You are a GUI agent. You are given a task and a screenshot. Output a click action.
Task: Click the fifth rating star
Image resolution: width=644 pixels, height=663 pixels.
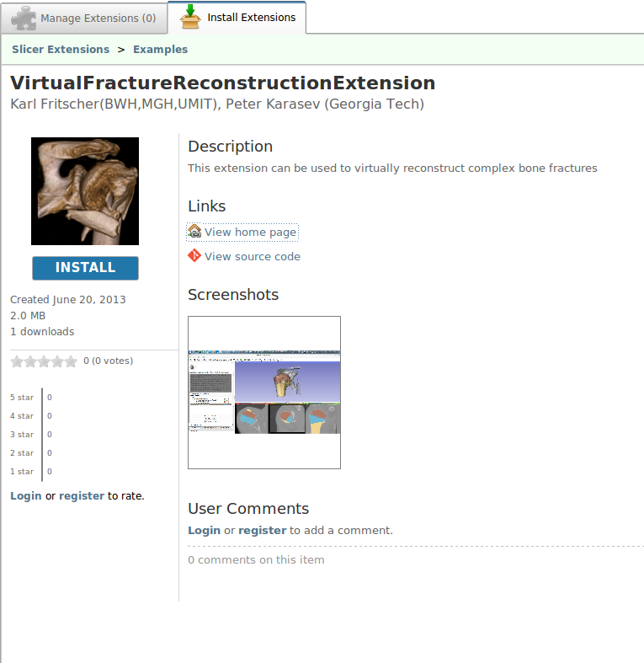[71, 361]
